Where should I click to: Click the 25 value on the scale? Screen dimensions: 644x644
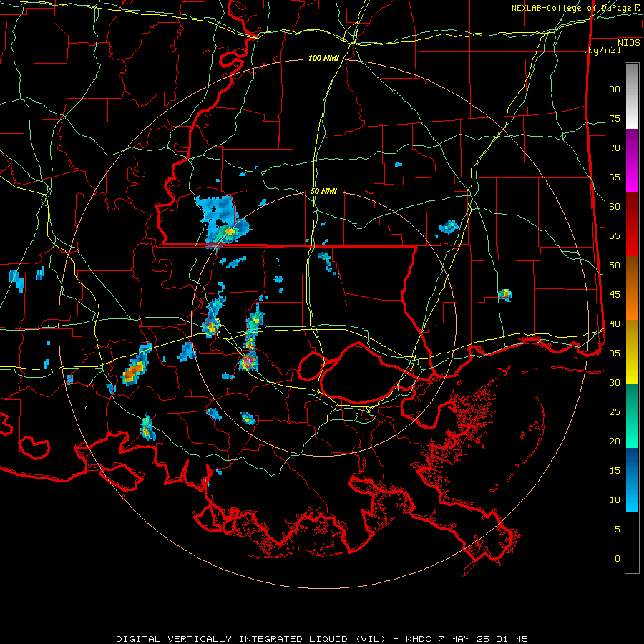(615, 412)
